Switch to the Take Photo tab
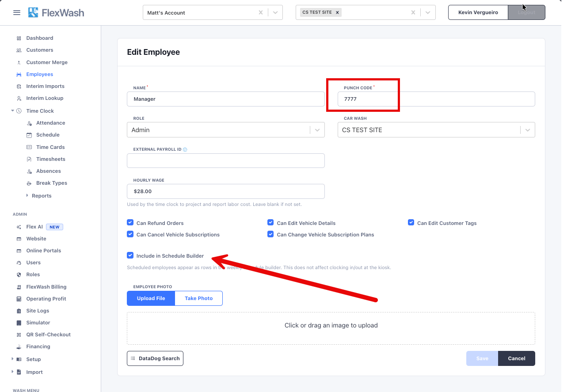The image size is (575, 392). [x=198, y=298]
